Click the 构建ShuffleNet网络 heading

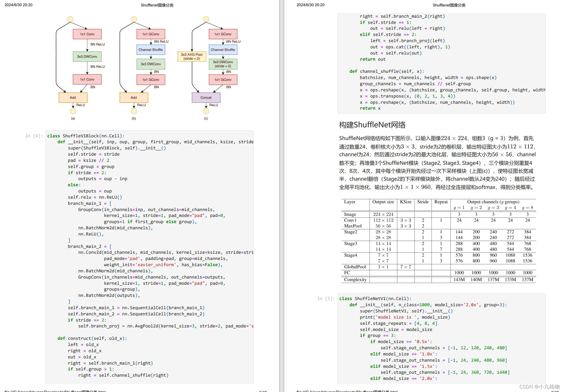click(x=372, y=125)
